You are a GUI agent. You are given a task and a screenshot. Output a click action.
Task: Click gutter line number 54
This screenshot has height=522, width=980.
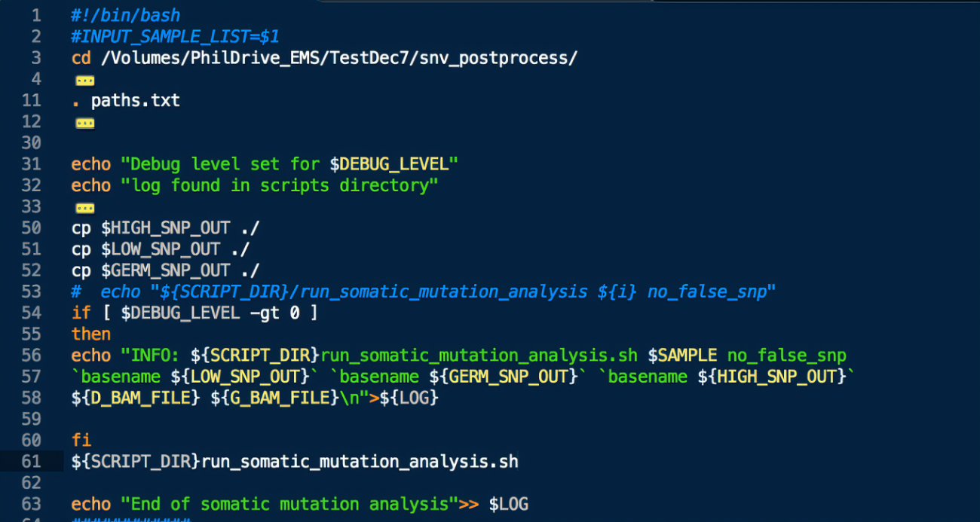click(x=31, y=313)
